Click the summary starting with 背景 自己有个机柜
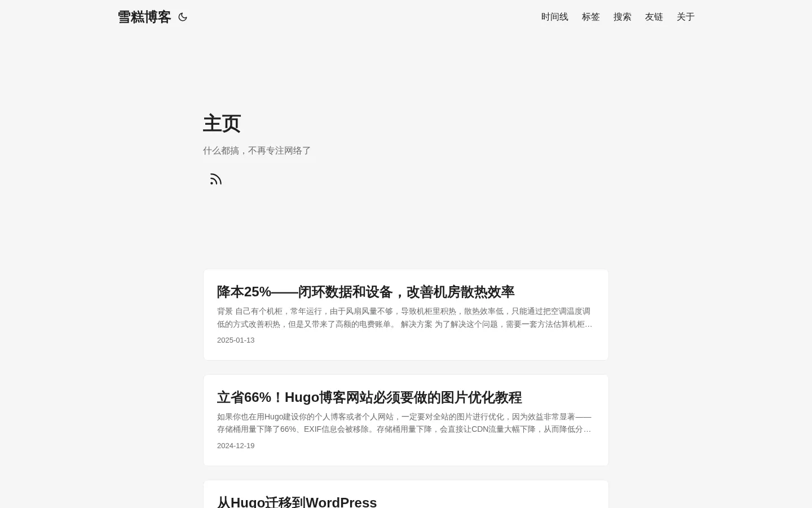Viewport: 812px width, 508px height. pos(405,318)
